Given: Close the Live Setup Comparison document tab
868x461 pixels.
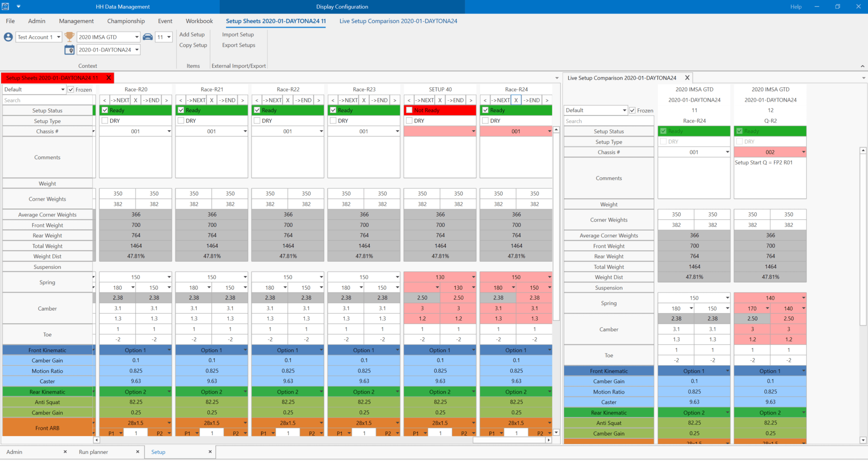Looking at the screenshot, I should click(687, 78).
